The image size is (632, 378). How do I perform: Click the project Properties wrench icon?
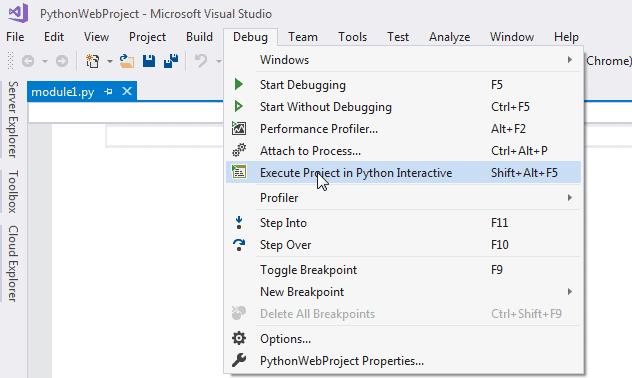(239, 360)
